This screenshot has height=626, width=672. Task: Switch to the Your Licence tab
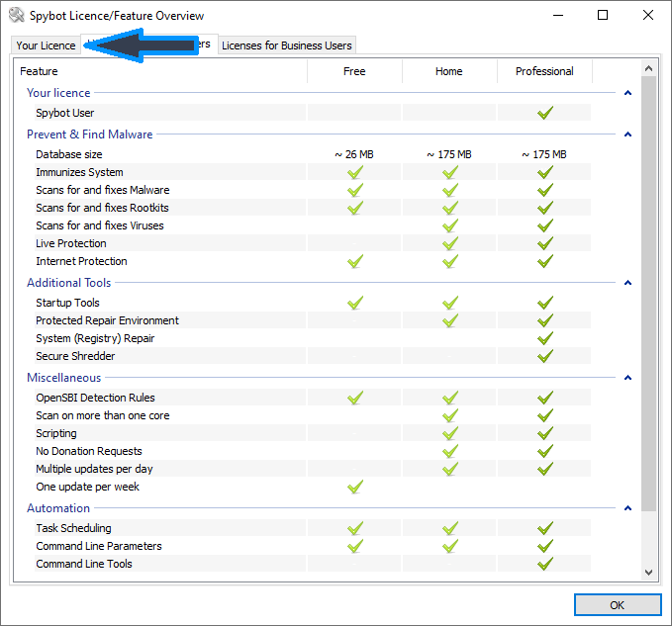[46, 45]
